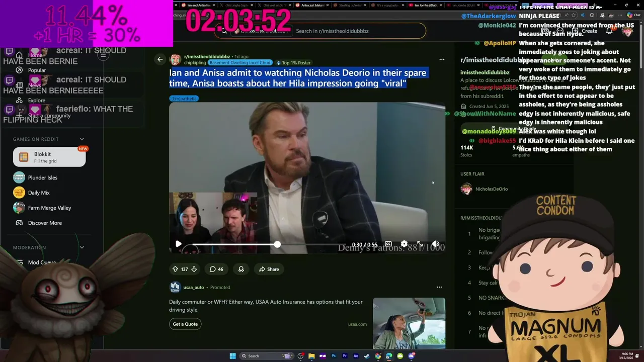This screenshot has width=644, height=362.
Task: Open Chrome from the taskbar
Action: pos(378,356)
